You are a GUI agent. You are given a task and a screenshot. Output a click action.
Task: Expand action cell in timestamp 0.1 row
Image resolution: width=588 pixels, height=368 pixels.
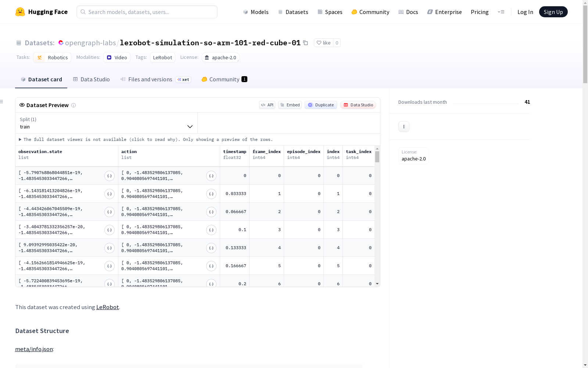pyautogui.click(x=211, y=230)
